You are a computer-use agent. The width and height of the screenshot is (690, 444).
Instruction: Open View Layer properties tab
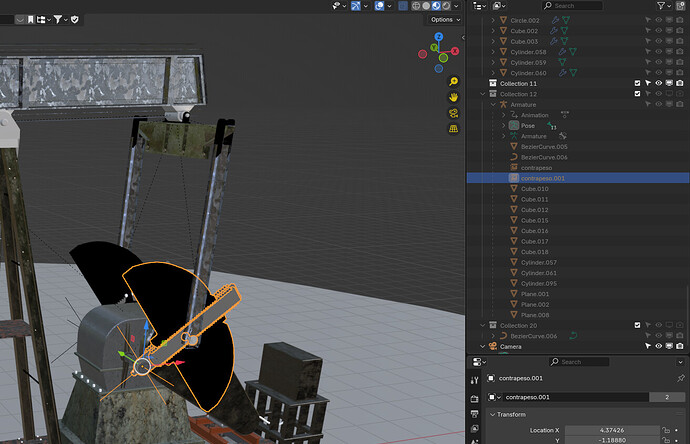point(474,429)
